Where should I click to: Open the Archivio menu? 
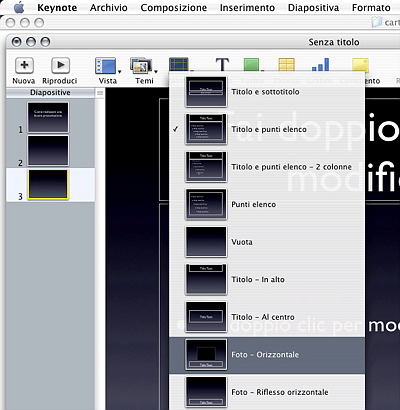[109, 7]
